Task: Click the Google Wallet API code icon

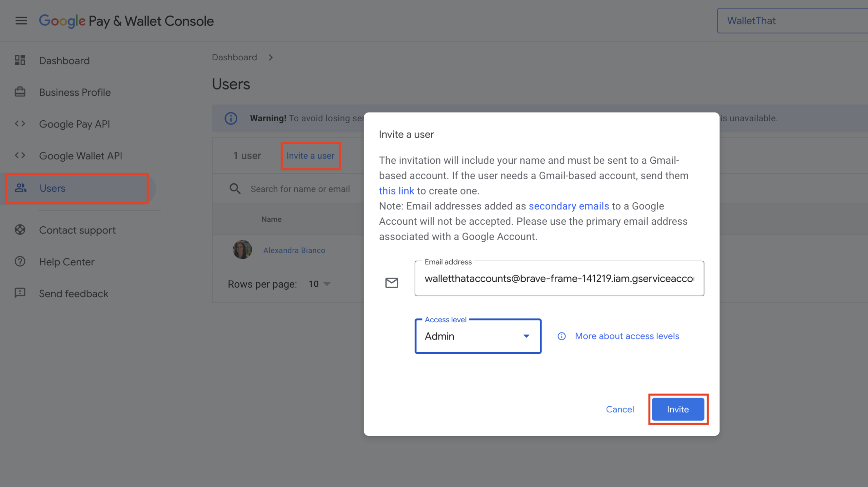Action: coord(20,156)
